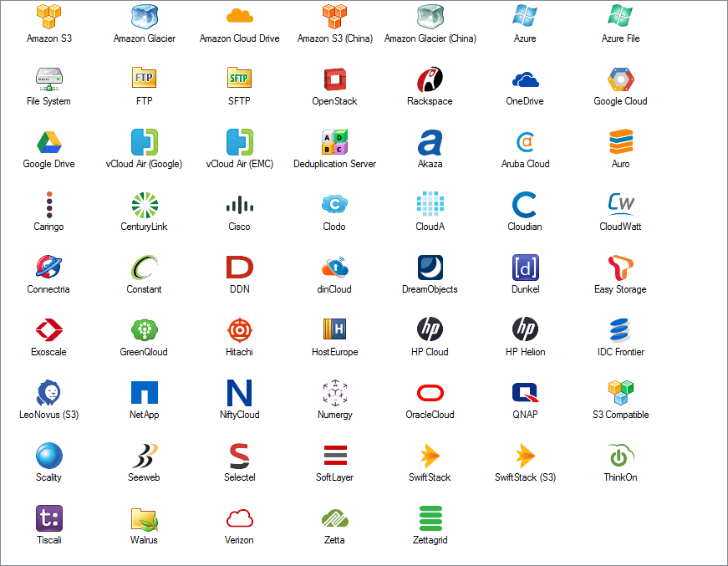The image size is (728, 566).
Task: Pick the Amazon S3 (China) icon
Action: point(335,16)
